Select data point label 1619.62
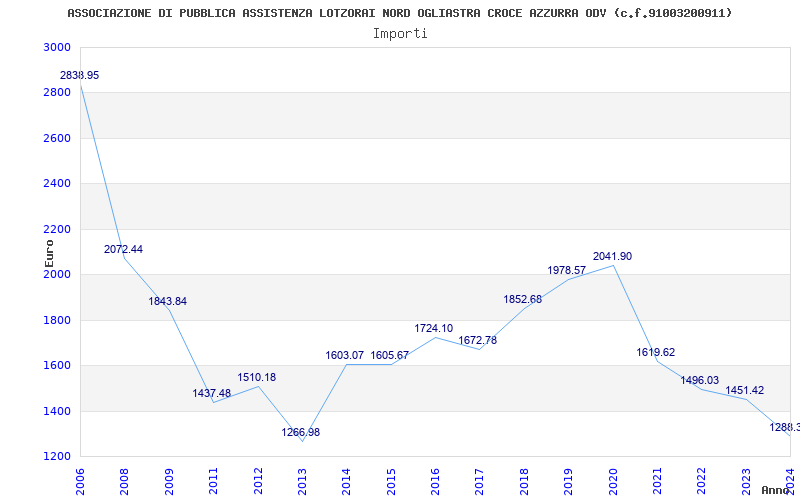The image size is (800, 500). [x=656, y=353]
